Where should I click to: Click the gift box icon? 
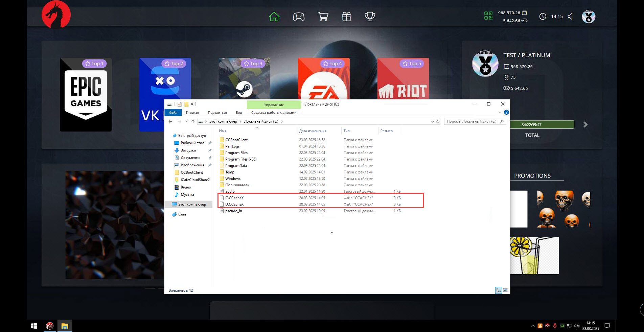346,17
